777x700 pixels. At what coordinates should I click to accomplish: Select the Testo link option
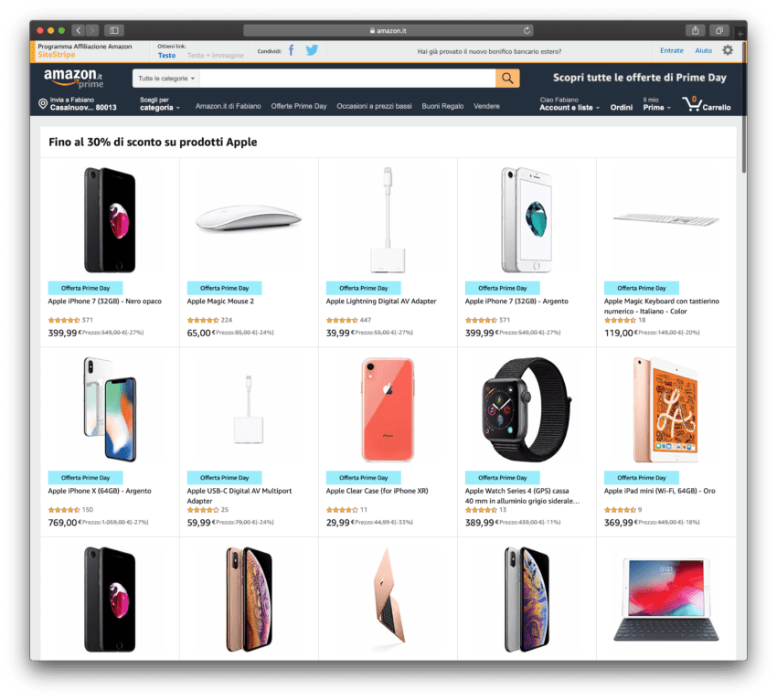tap(166, 56)
